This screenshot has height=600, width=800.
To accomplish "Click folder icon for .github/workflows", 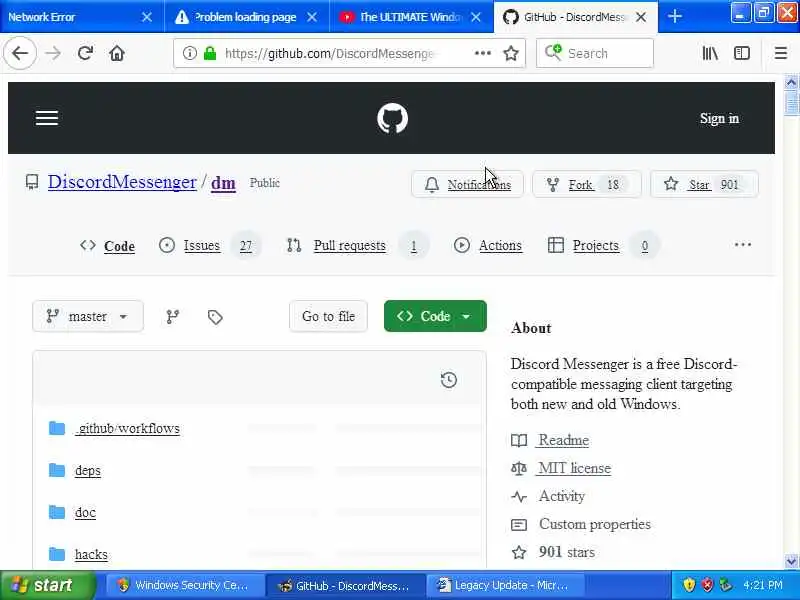I will pos(57,428).
